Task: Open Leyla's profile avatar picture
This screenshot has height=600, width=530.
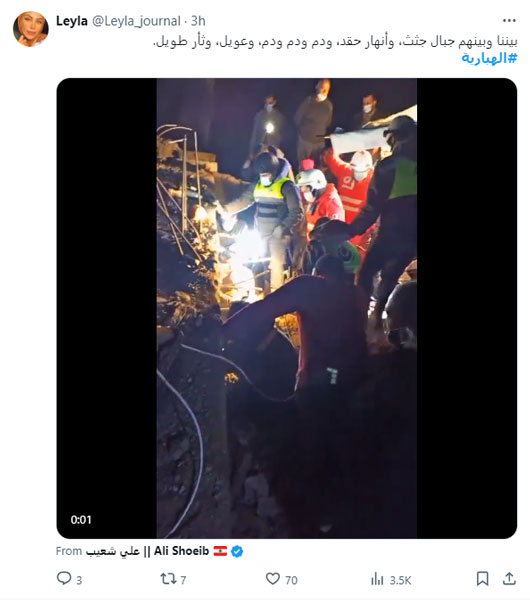Action: click(31, 29)
